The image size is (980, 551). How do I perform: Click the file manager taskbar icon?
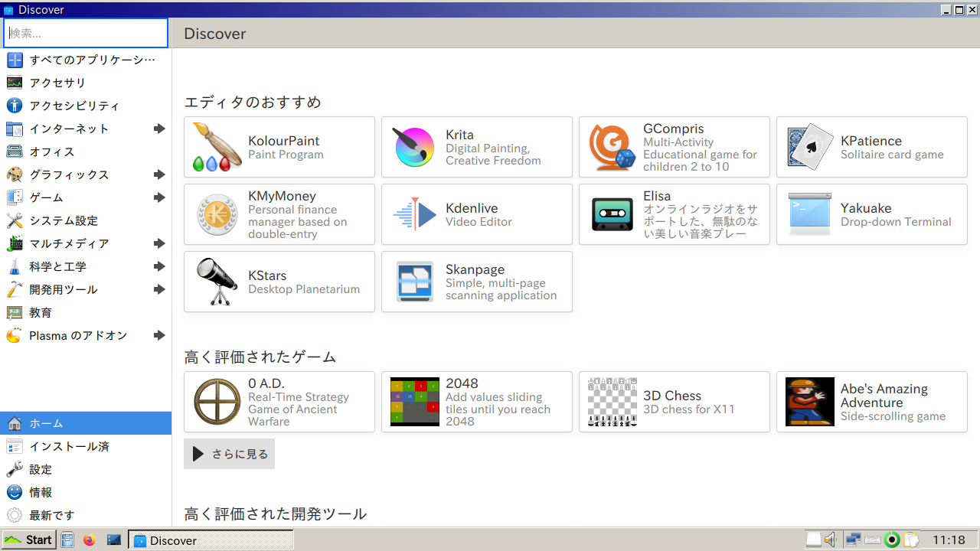(67, 540)
